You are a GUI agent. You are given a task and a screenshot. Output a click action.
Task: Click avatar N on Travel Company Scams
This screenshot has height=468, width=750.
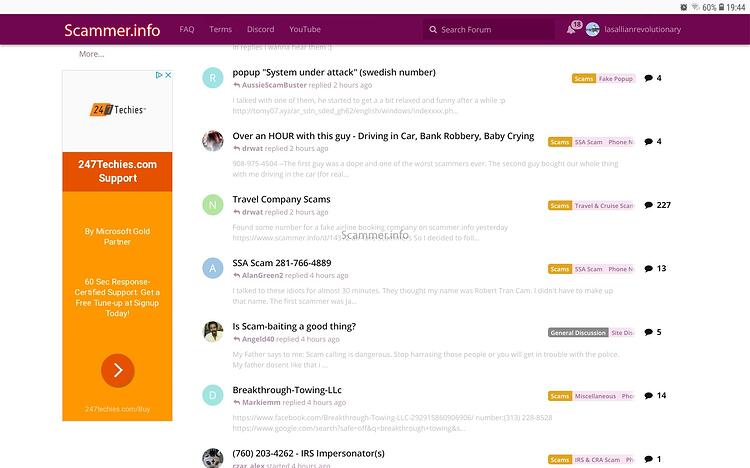(x=213, y=205)
